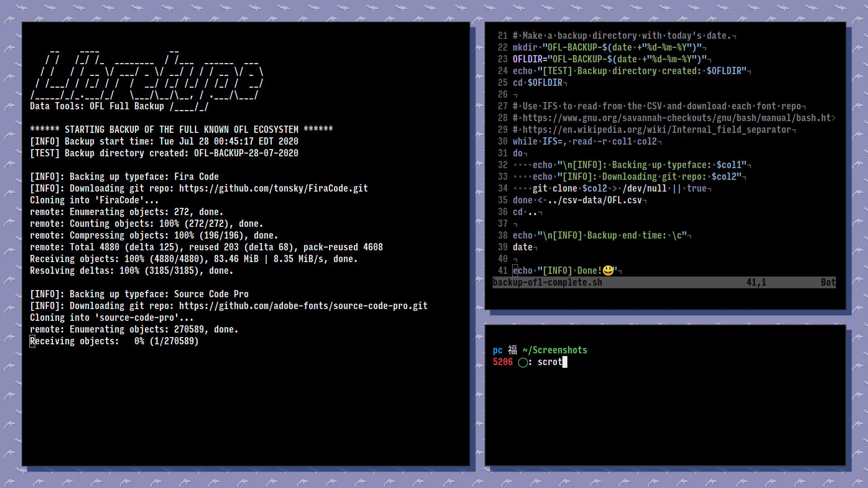
Task: Click the green circle icon in the shell prompt
Action: [x=523, y=362]
